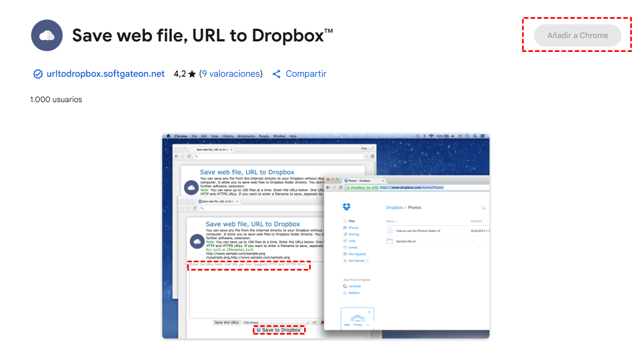The image size is (644, 360).
Task: Click the Compartir link
Action: (x=306, y=74)
